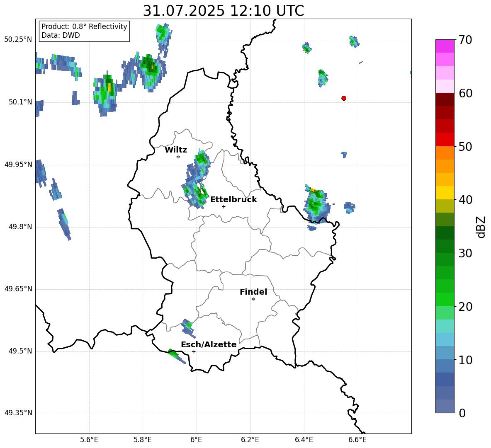Click the 20 tick on the colorbar

pyautogui.click(x=465, y=307)
